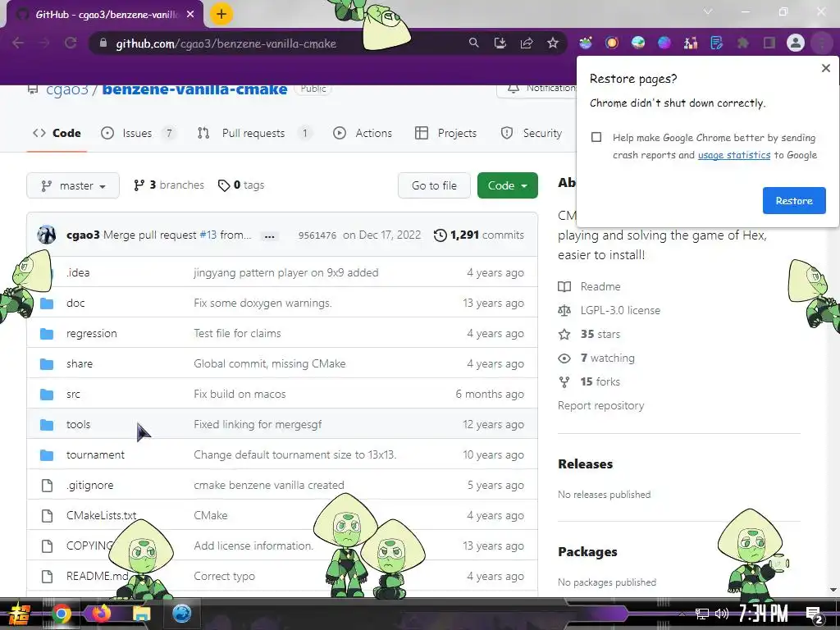Viewport: 840px width, 630px height.
Task: Open the Packages heading link
Action: click(x=587, y=552)
